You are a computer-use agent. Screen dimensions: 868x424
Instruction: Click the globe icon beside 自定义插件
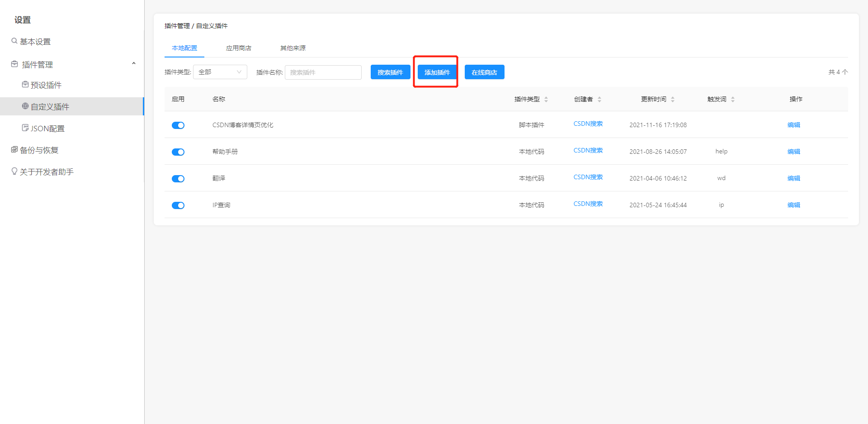[25, 106]
